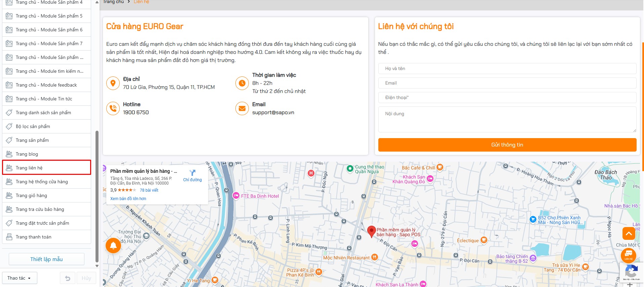Open 'Trang hệ thống cửa hàng' settings
Viewport: 644px width, 287px height.
coord(46,182)
